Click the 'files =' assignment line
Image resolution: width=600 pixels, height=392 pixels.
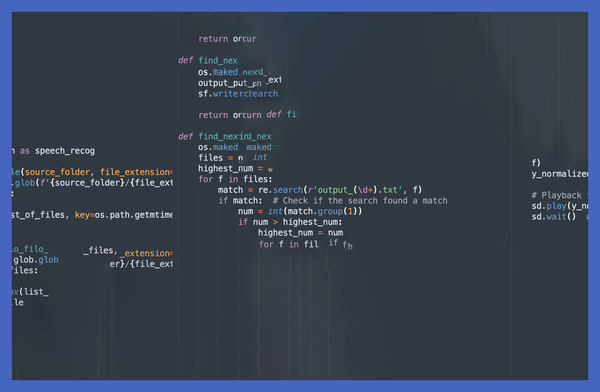pos(233,158)
